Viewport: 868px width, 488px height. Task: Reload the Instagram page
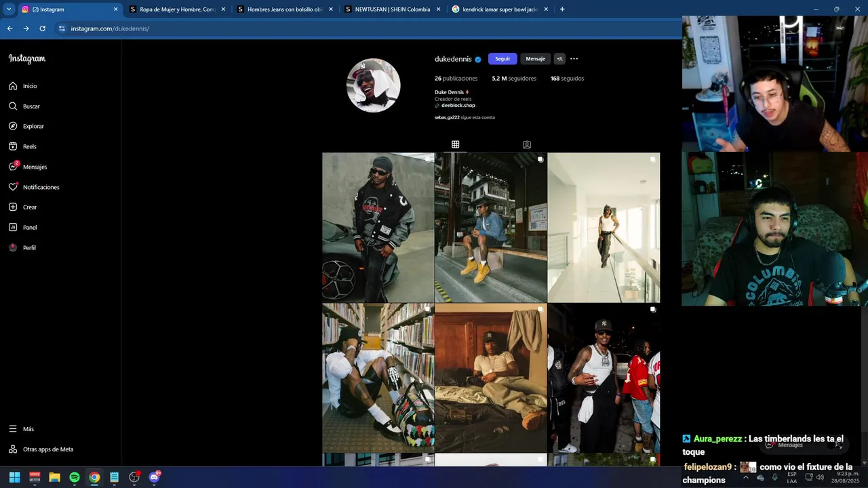(x=42, y=28)
